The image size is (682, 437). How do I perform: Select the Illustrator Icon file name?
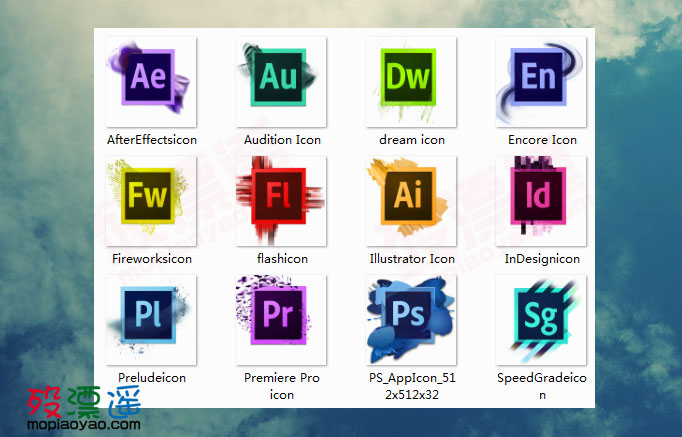pos(412,259)
